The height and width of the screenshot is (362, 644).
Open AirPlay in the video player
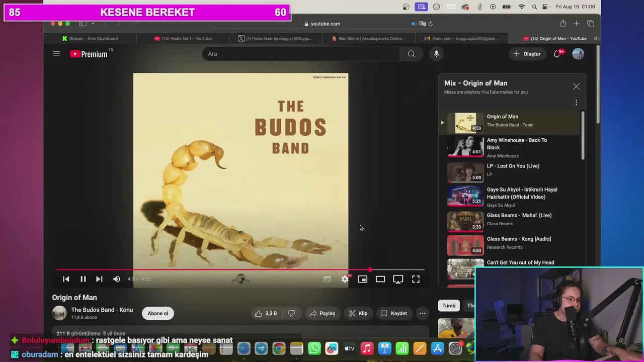pos(398,279)
